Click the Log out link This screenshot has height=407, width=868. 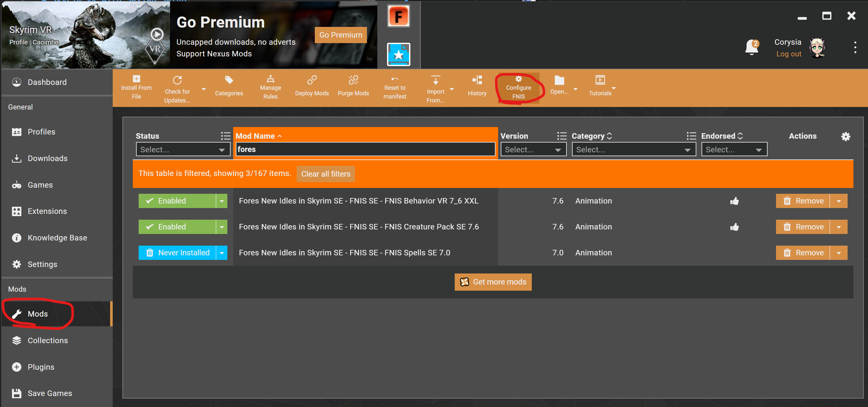[788, 54]
